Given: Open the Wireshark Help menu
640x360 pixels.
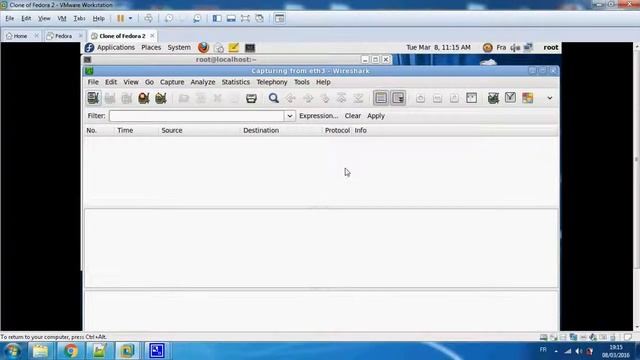Looking at the screenshot, I should (323, 82).
